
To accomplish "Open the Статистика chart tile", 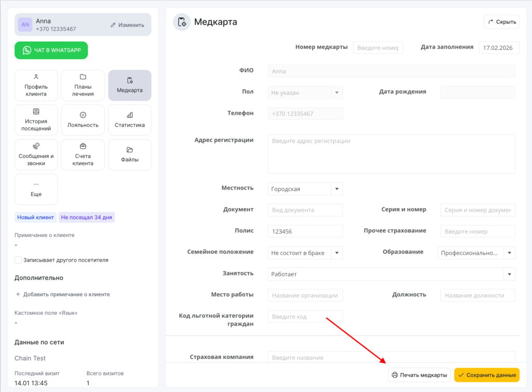I will (129, 120).
